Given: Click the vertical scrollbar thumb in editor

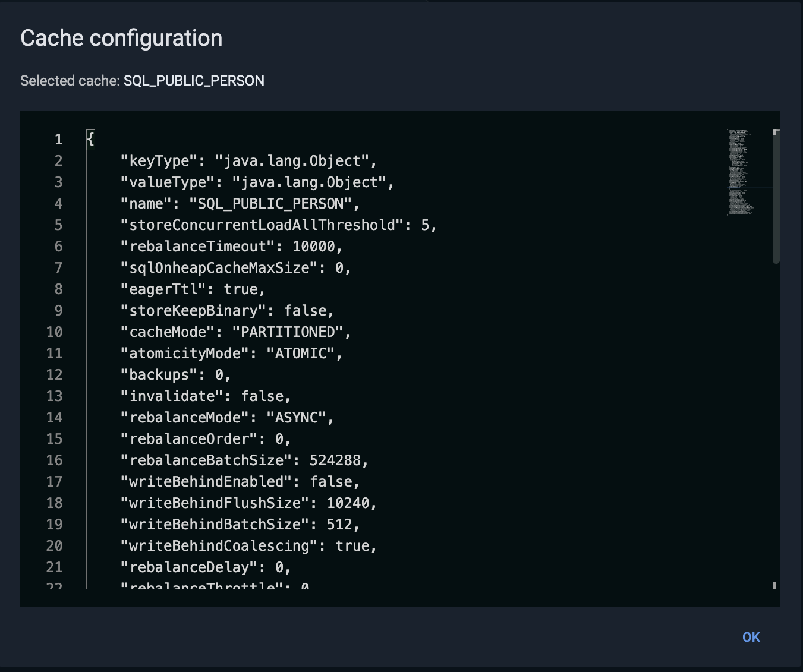Looking at the screenshot, I should coord(776,196).
